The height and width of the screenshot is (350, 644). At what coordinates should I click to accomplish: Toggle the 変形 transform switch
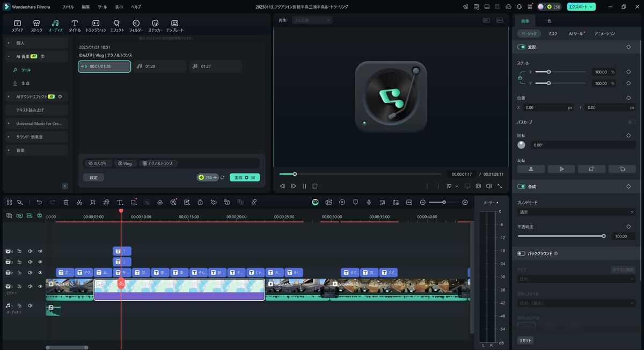tap(521, 47)
